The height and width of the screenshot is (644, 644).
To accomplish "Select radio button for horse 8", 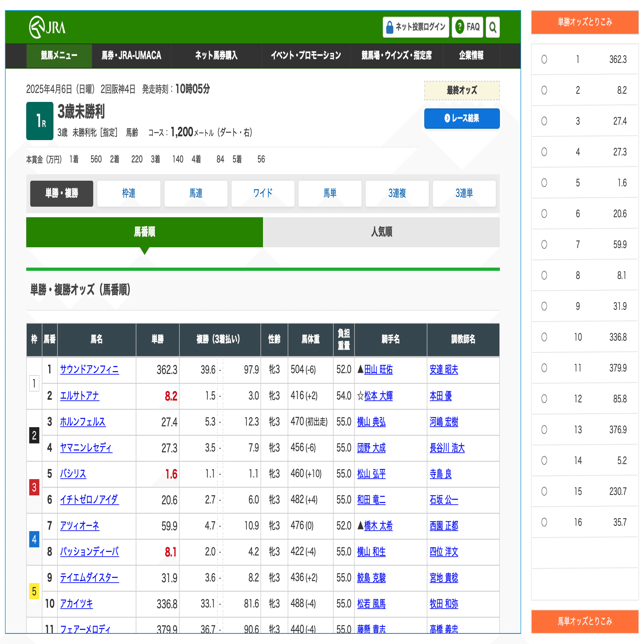I will [544, 275].
